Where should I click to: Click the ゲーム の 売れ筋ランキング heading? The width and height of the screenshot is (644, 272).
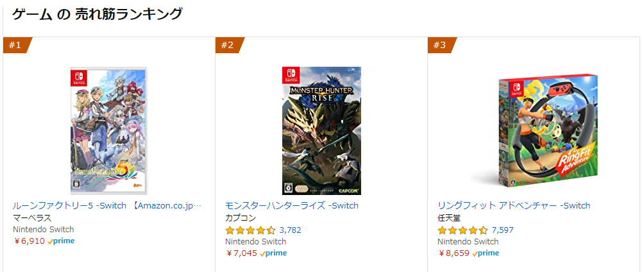click(x=97, y=13)
